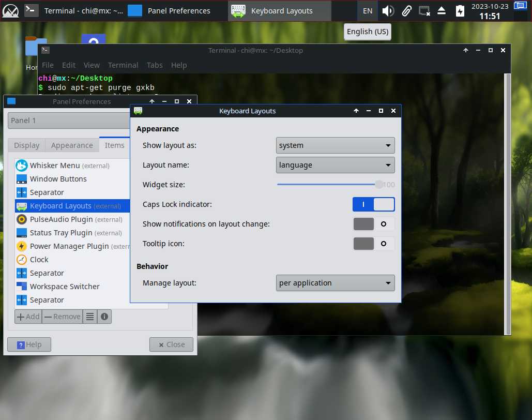The height and width of the screenshot is (420, 532).
Task: Turn on the Tooltip icon switch
Action: [374, 244]
